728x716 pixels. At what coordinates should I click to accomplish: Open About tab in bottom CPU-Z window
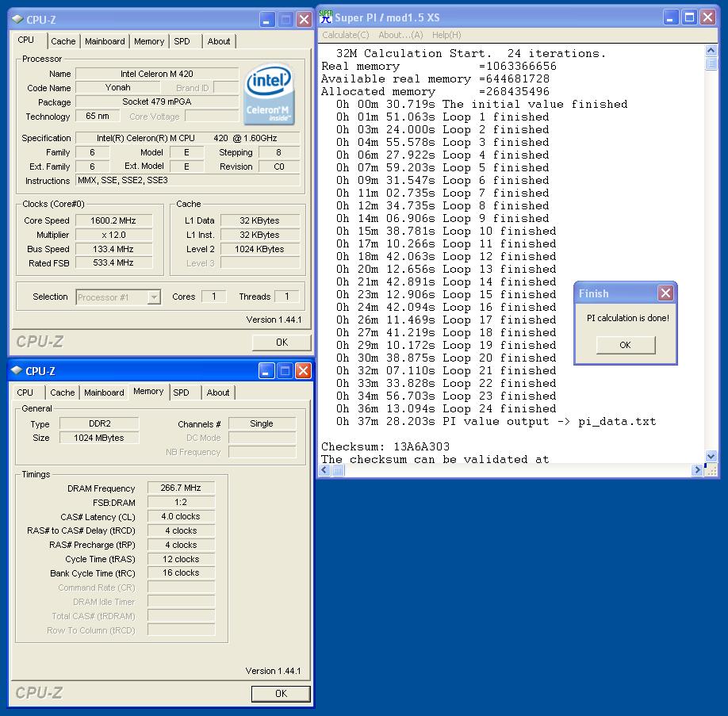coord(218,392)
